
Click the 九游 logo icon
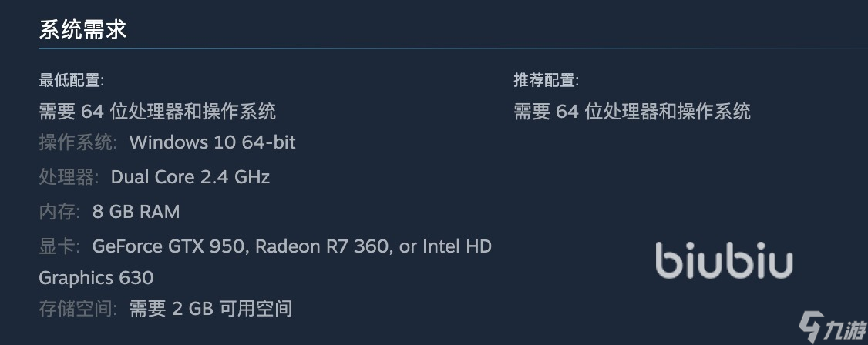point(832,328)
